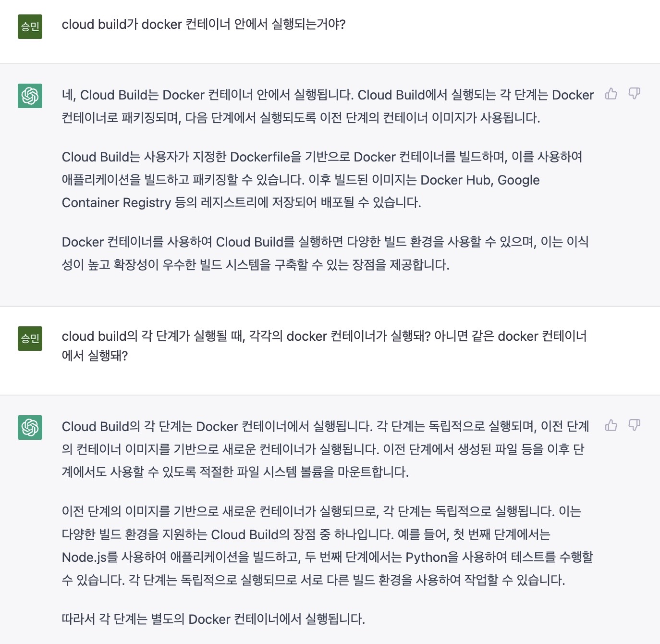660x644 pixels.
Task: Click the 승민 avatar next to the second question
Action: (30, 337)
